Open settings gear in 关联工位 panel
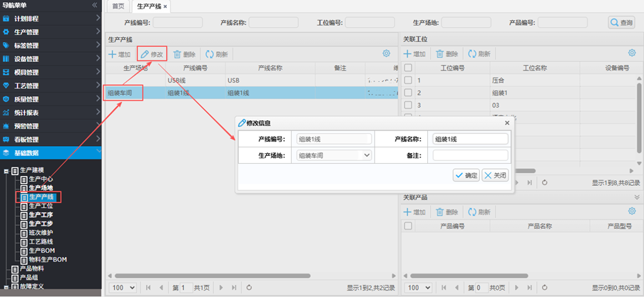 tap(632, 53)
